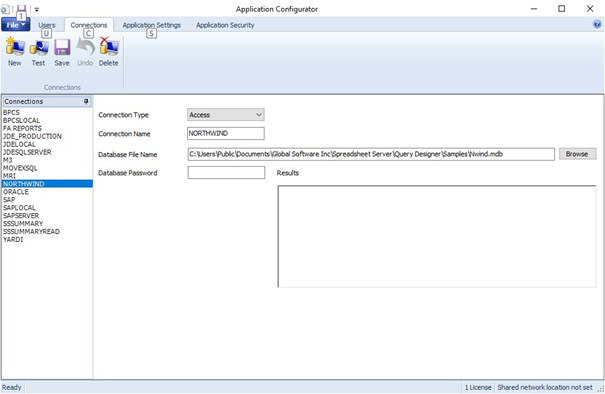Click the Undo ribbon button
This screenshot has width=605, height=394.
[x=85, y=52]
